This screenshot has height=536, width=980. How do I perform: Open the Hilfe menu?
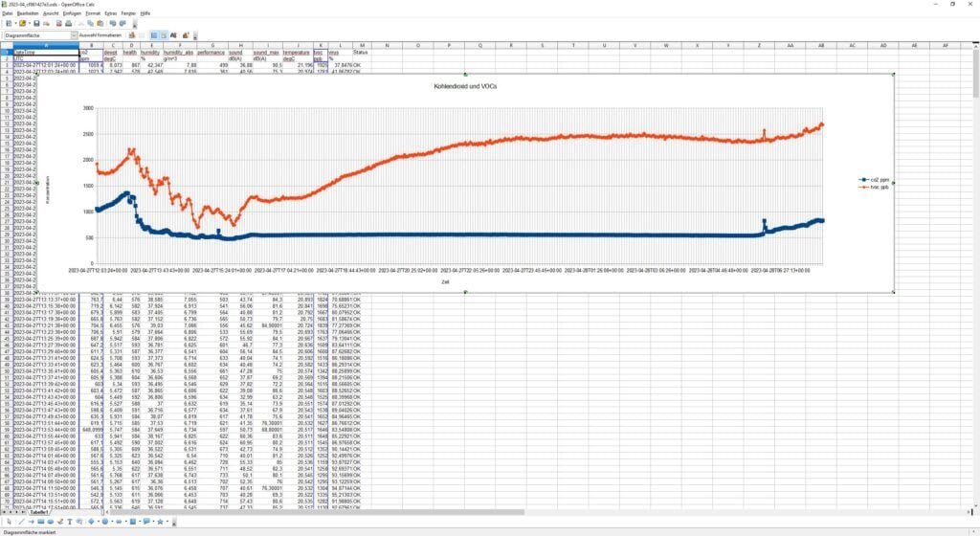(145, 13)
